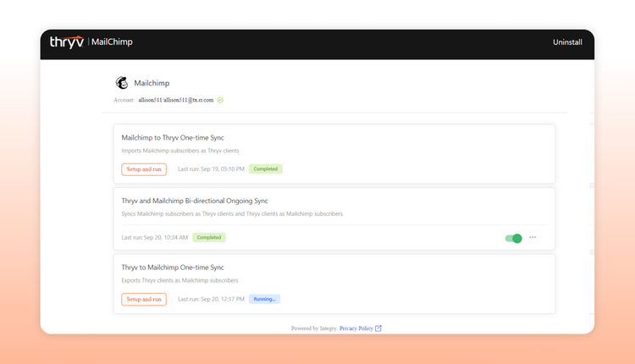Click the Completed badge for Sep 19 run
The width and height of the screenshot is (635, 364).
click(x=266, y=168)
